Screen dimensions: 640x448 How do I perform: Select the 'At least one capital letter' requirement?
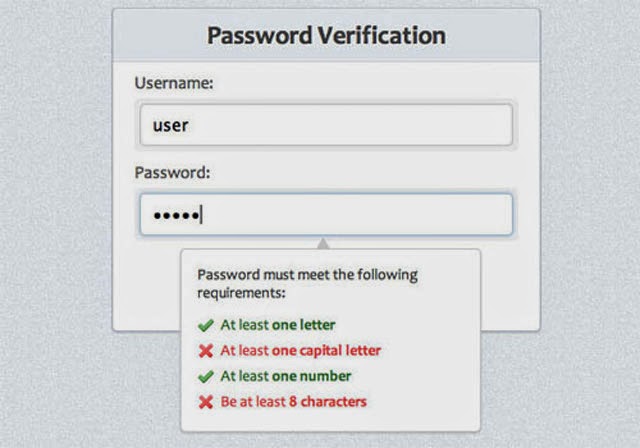(x=301, y=351)
